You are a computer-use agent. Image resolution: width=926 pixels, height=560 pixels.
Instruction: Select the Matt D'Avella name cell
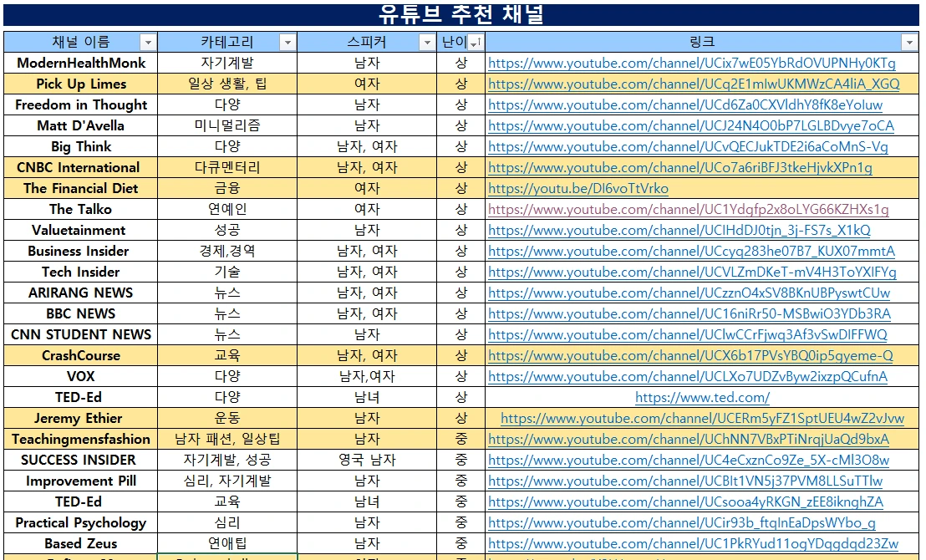click(x=81, y=126)
